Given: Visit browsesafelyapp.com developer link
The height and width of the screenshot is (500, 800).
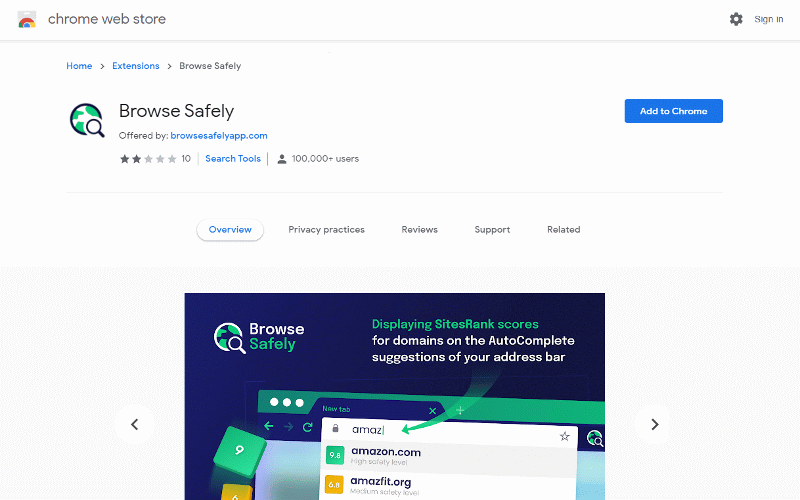Looking at the screenshot, I should (x=218, y=136).
